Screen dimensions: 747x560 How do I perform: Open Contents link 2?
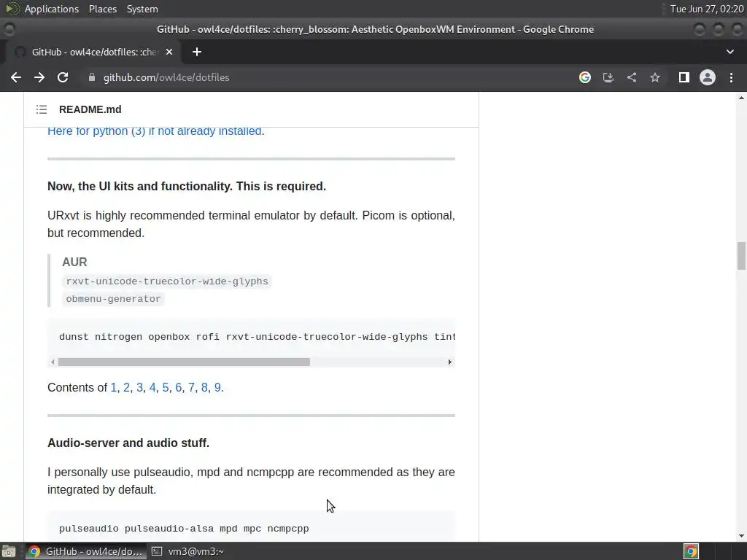[x=126, y=388]
